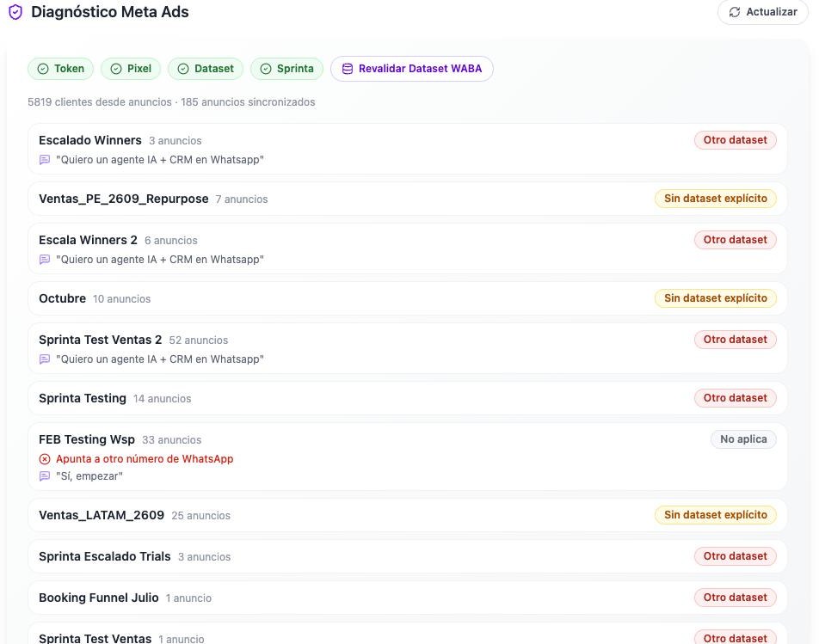
Task: Select the Sprinta status chip
Action: click(x=286, y=69)
